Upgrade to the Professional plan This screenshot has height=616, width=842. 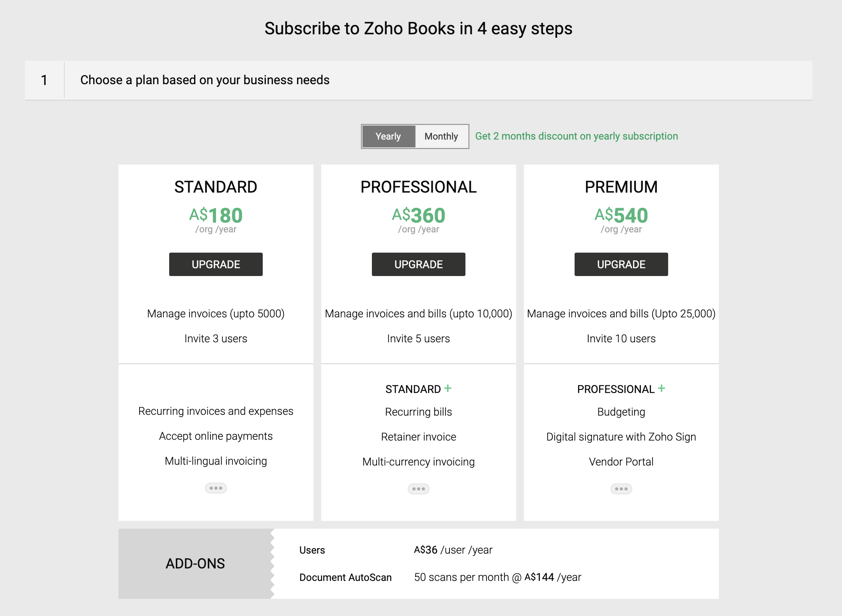coord(418,264)
